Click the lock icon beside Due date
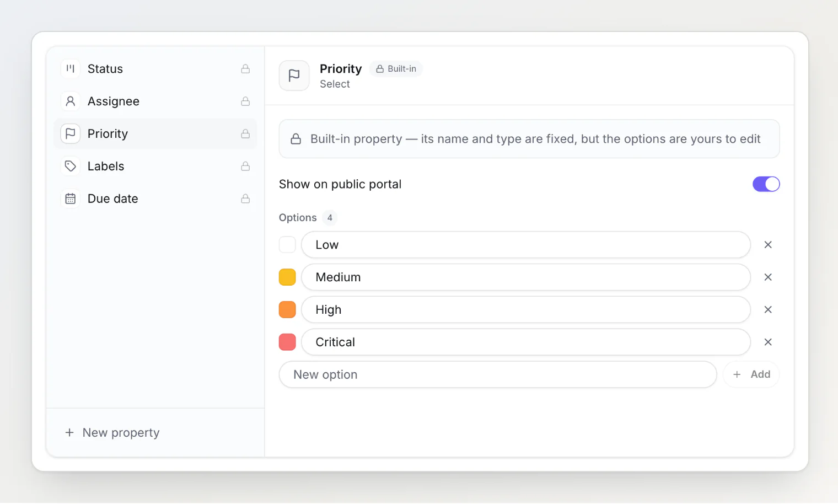Viewport: 838px width, 504px height. (245, 199)
